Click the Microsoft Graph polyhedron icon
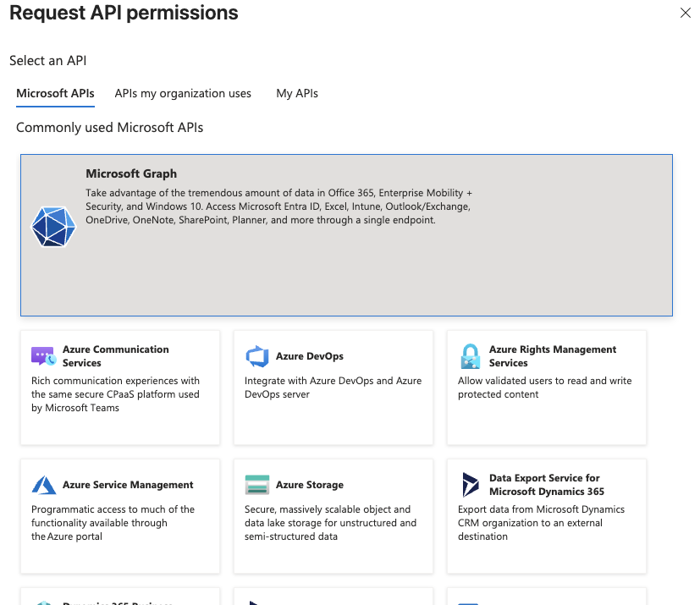 pos(53,226)
